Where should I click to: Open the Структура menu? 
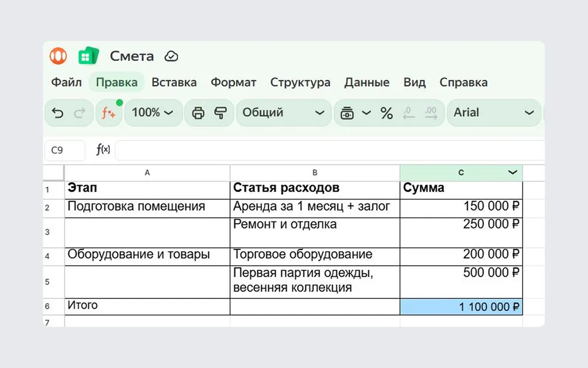pyautogui.click(x=300, y=82)
